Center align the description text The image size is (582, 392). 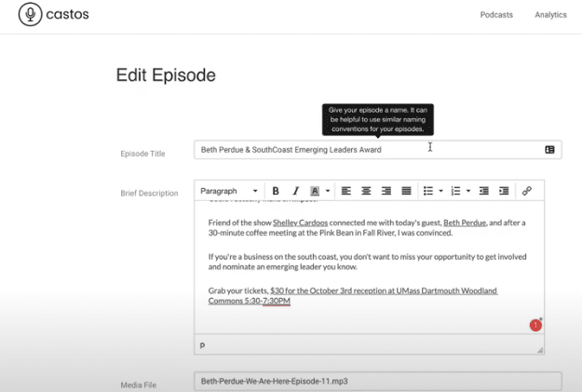tap(366, 191)
